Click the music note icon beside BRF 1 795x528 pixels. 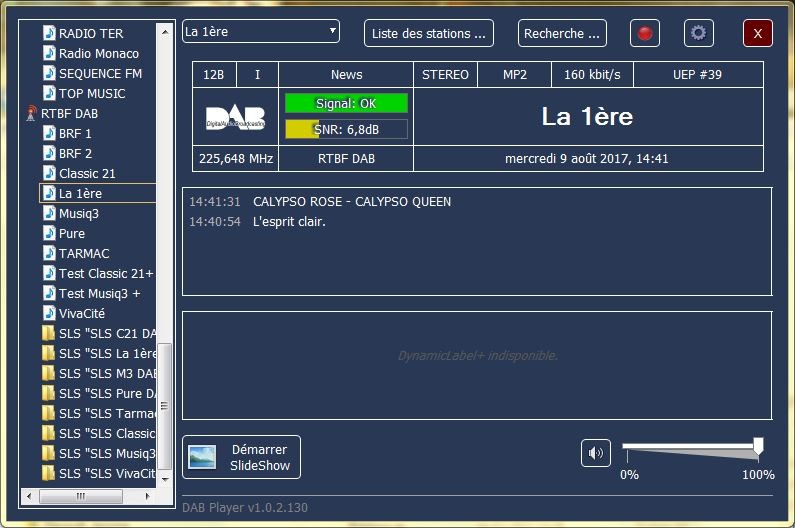point(49,133)
